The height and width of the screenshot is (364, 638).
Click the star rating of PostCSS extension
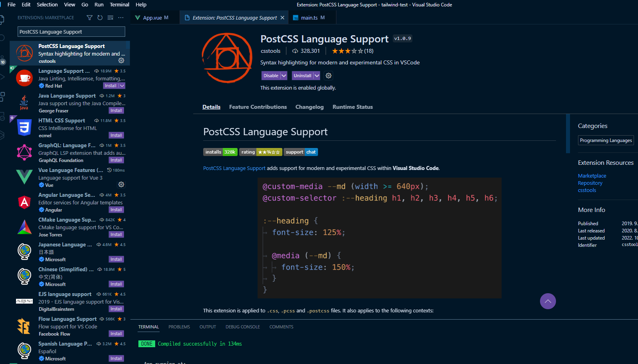348,51
